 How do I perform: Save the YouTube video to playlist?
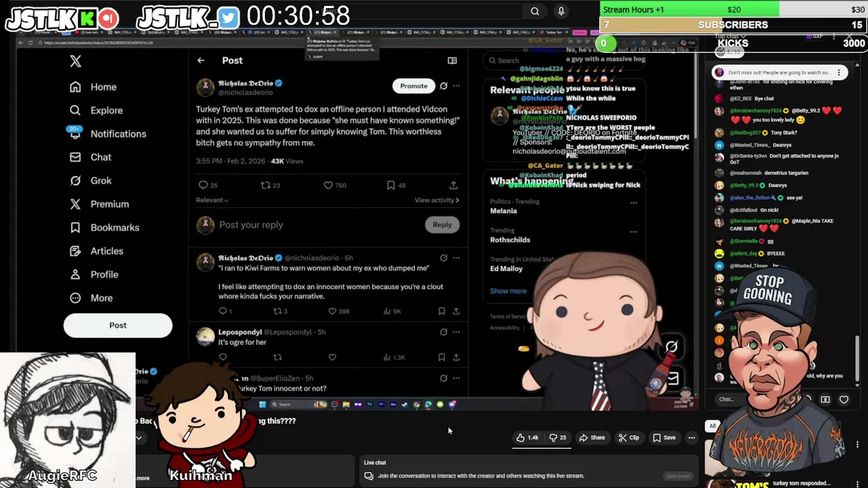point(665,438)
